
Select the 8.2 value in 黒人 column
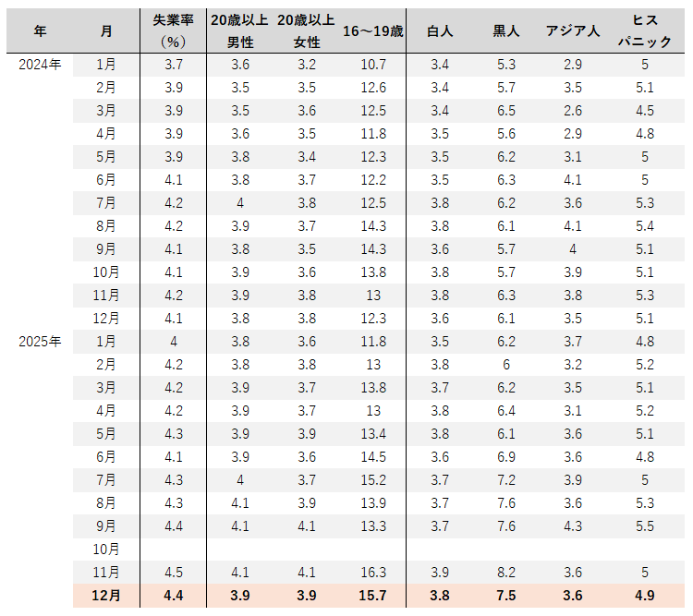click(x=506, y=573)
